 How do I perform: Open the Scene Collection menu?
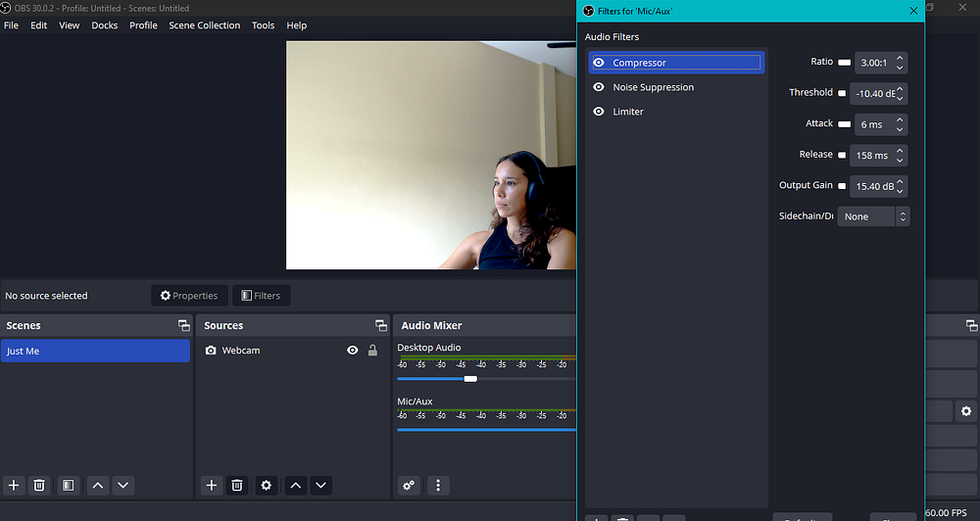[204, 25]
